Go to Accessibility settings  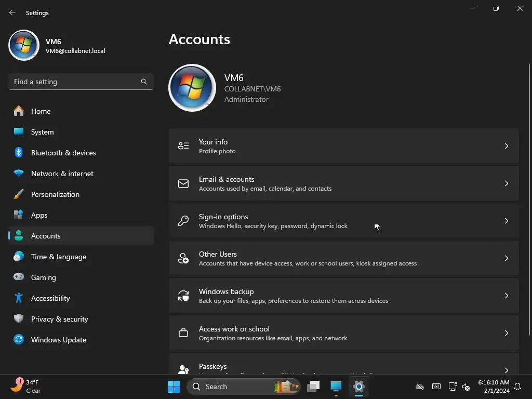coord(81,298)
